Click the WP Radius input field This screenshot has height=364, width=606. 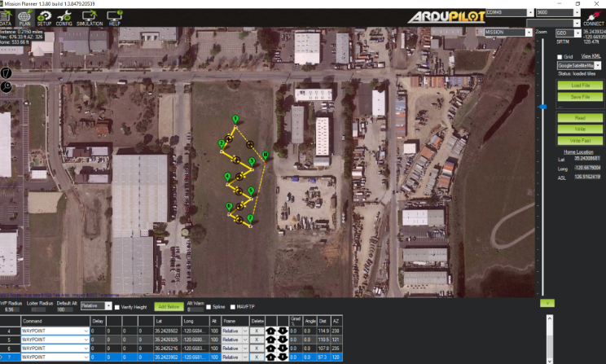pos(11,309)
